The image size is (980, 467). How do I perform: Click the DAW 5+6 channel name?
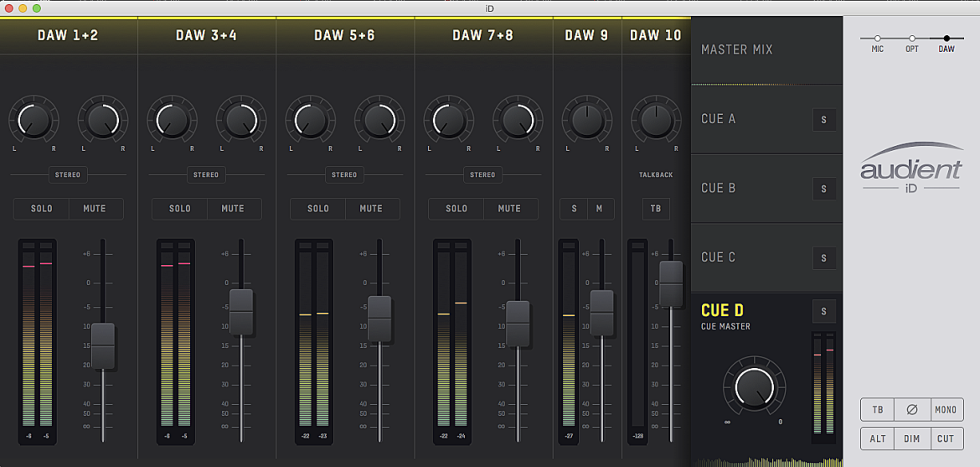(344, 36)
